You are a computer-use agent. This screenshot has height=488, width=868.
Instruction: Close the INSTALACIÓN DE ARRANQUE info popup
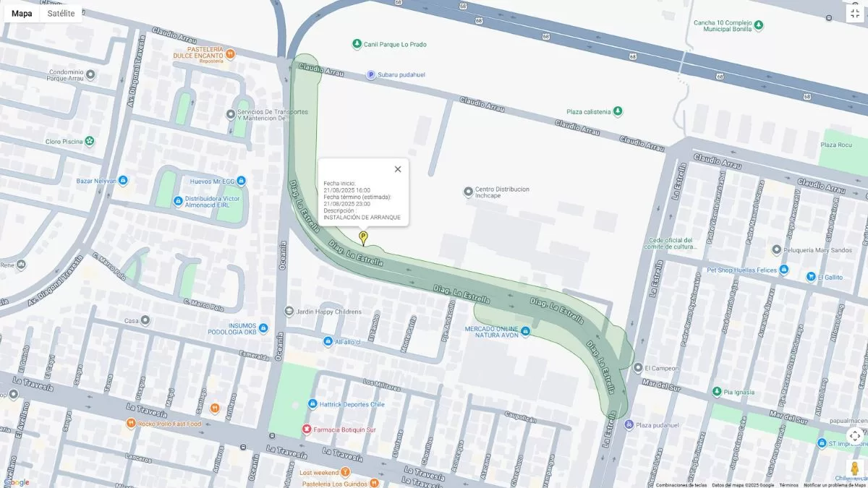397,169
